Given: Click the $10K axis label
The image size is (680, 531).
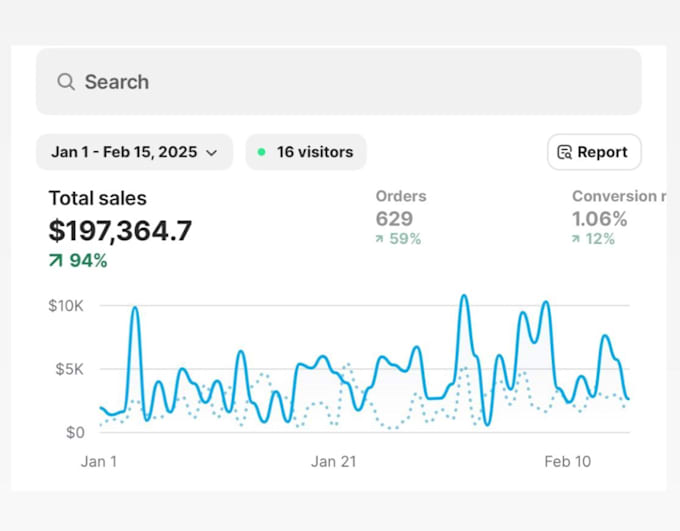Looking at the screenshot, I should (x=66, y=306).
